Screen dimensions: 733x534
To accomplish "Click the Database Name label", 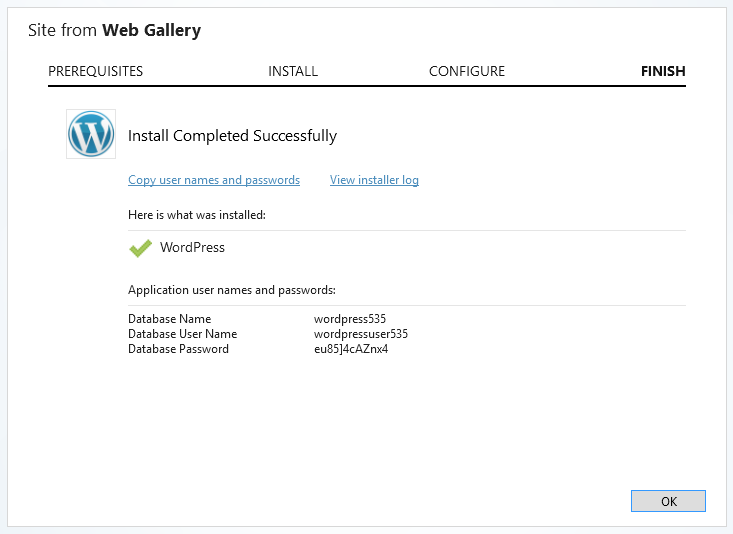I will [x=169, y=319].
